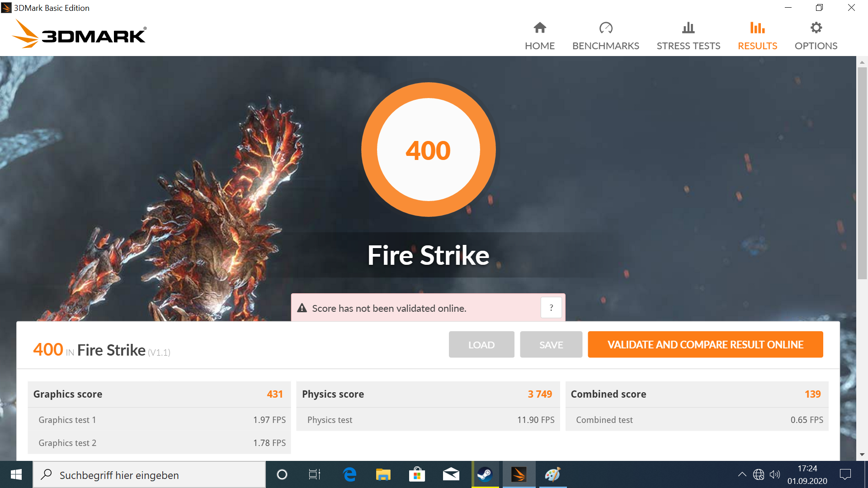Show hidden system tray icons
Image resolution: width=868 pixels, height=488 pixels.
742,474
